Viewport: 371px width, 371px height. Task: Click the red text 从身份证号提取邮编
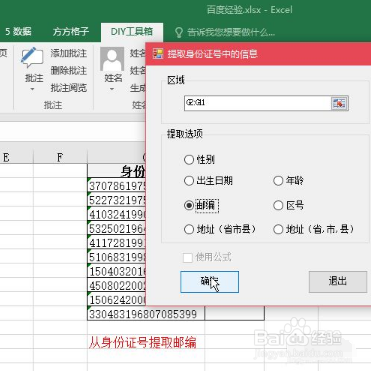click(x=143, y=342)
